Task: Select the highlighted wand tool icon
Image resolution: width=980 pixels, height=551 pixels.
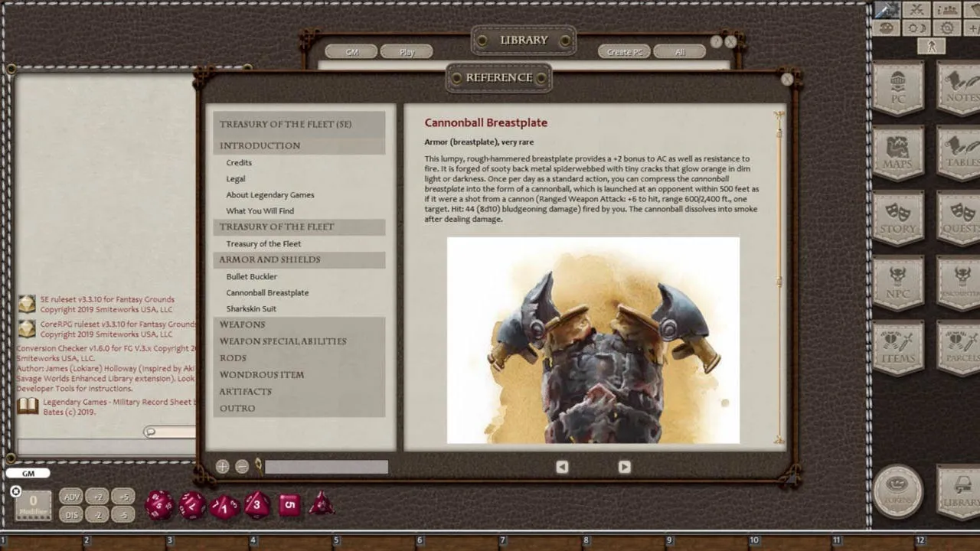Action: click(887, 10)
